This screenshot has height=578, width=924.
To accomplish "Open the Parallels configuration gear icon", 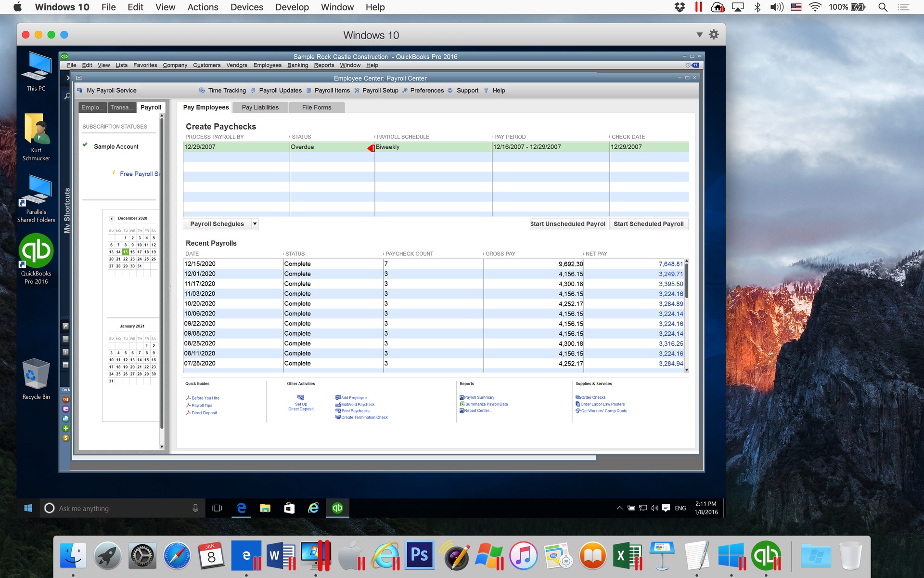I will [x=714, y=35].
